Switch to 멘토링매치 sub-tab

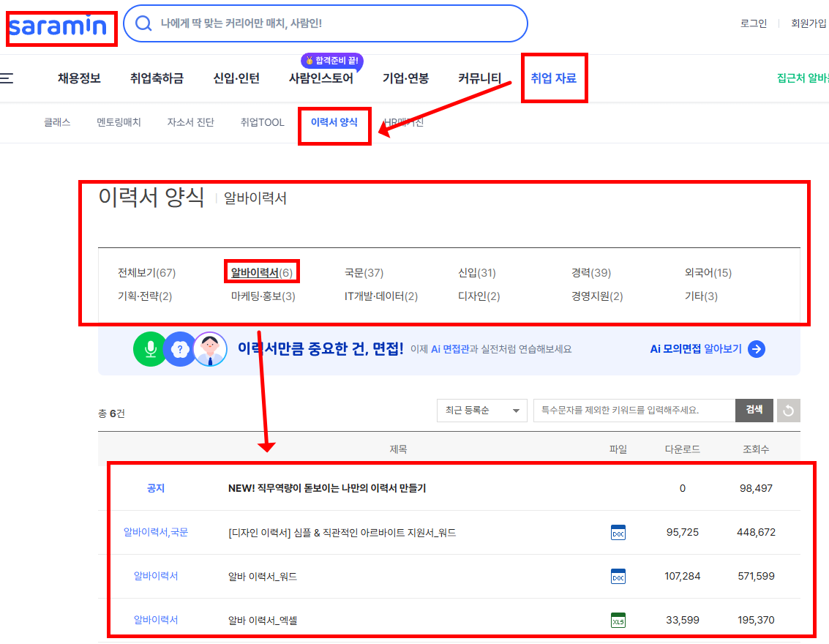119,122
